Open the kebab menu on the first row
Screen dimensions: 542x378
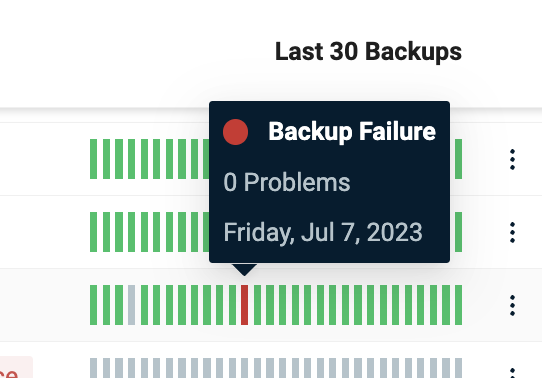point(512,159)
